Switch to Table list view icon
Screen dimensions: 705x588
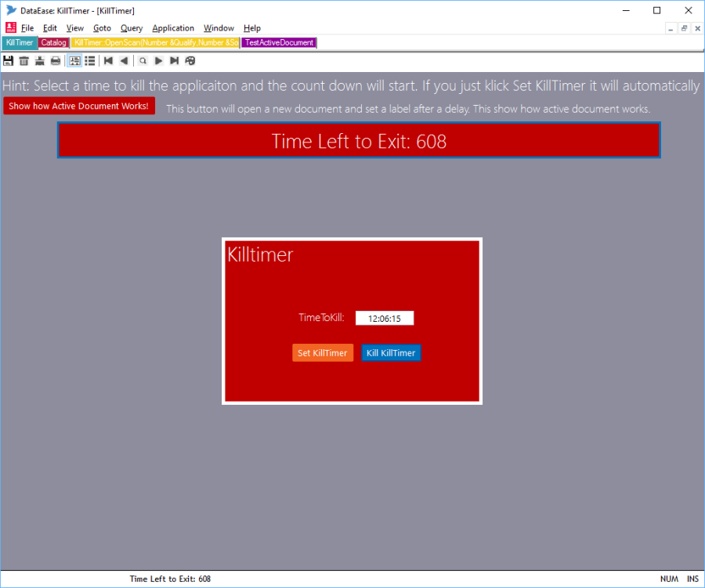90,61
